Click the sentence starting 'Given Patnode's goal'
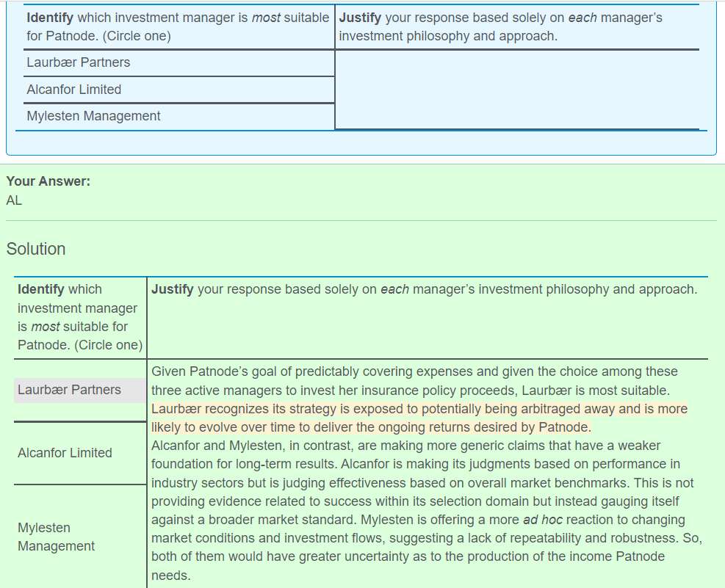 [414, 371]
